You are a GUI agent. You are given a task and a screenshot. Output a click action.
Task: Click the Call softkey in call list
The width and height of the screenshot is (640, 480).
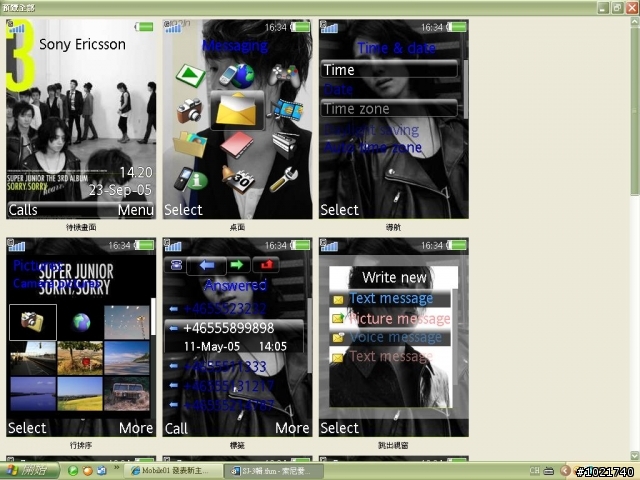(176, 428)
